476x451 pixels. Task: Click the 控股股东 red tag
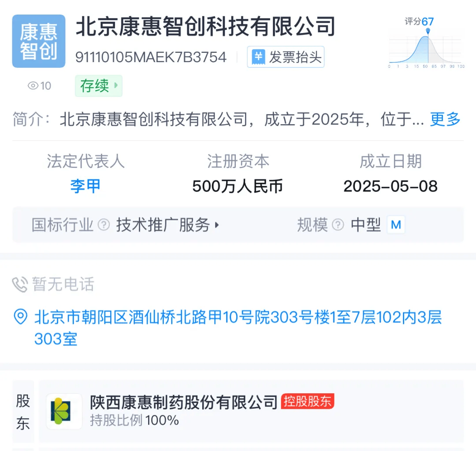click(x=308, y=401)
